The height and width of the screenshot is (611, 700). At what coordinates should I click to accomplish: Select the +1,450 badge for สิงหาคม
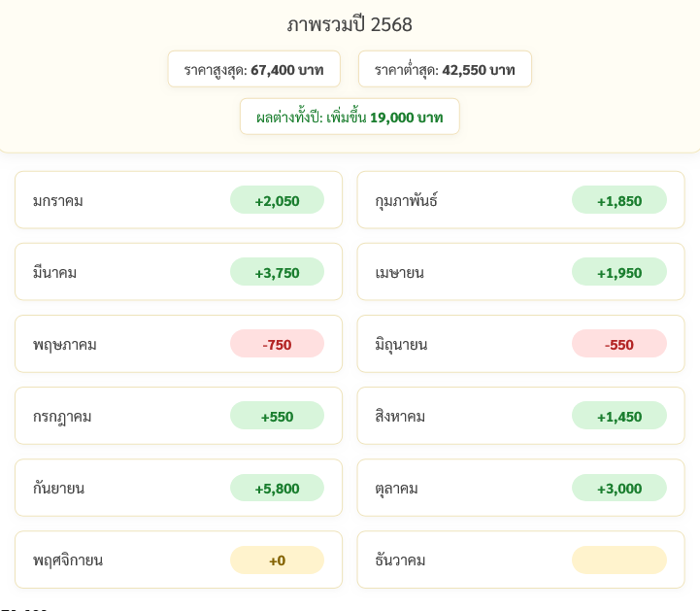coord(618,417)
